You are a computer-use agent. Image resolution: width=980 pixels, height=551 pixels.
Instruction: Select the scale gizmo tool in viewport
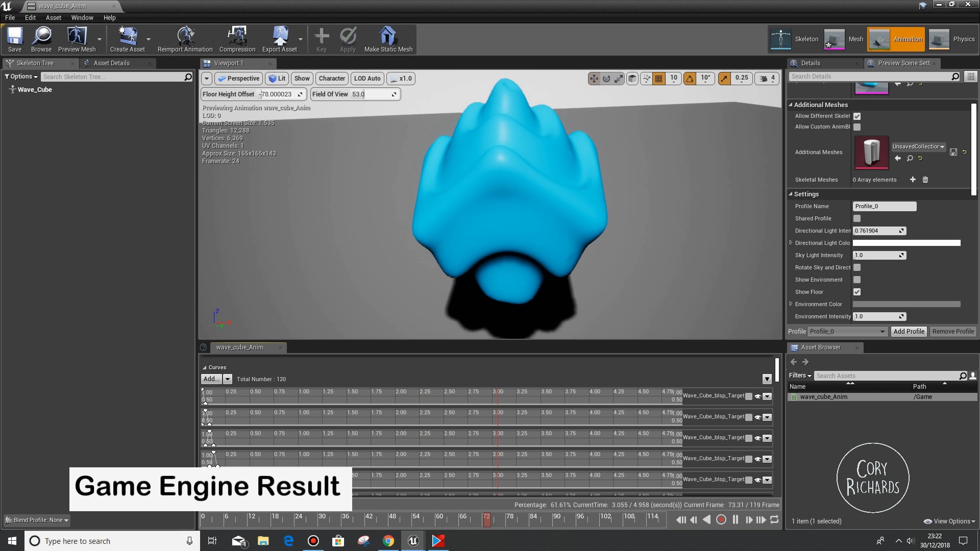(619, 79)
